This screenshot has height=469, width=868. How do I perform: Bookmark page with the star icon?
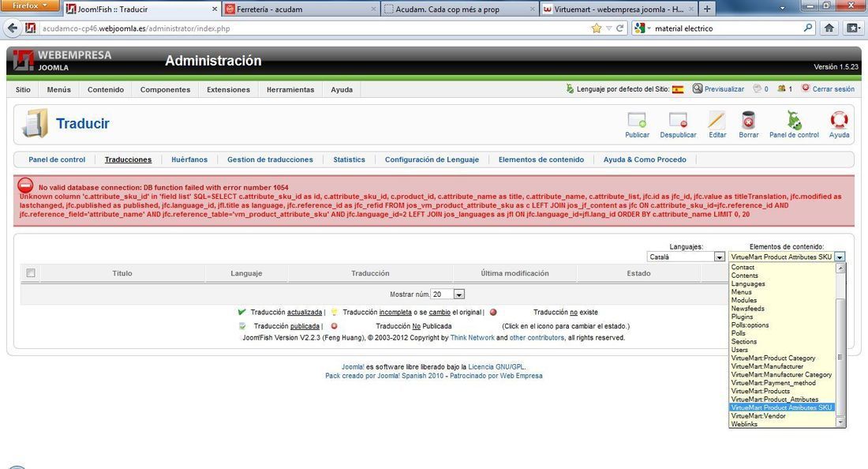[x=597, y=28]
